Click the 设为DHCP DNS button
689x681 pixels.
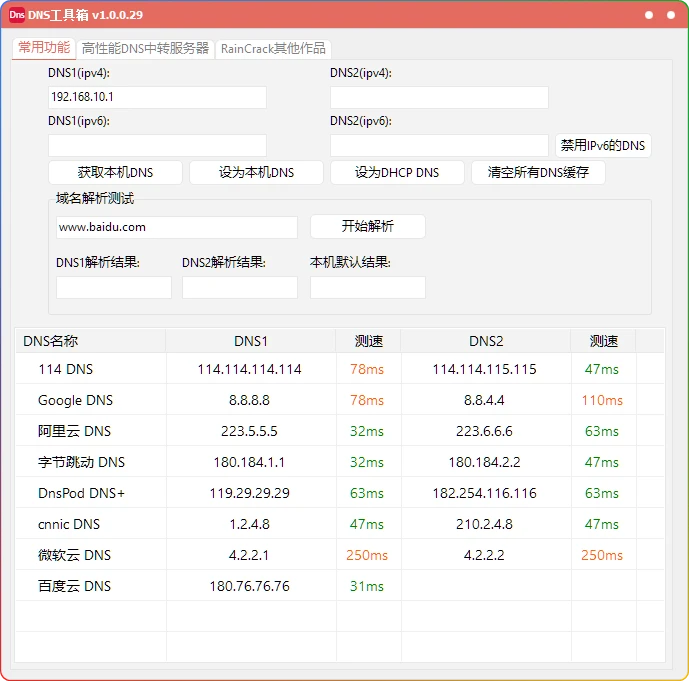397,173
